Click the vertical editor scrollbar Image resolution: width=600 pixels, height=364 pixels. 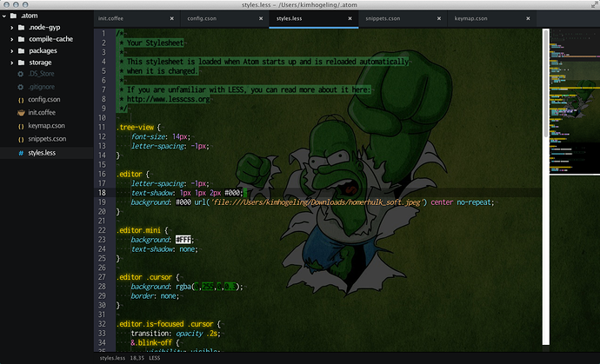point(546,187)
